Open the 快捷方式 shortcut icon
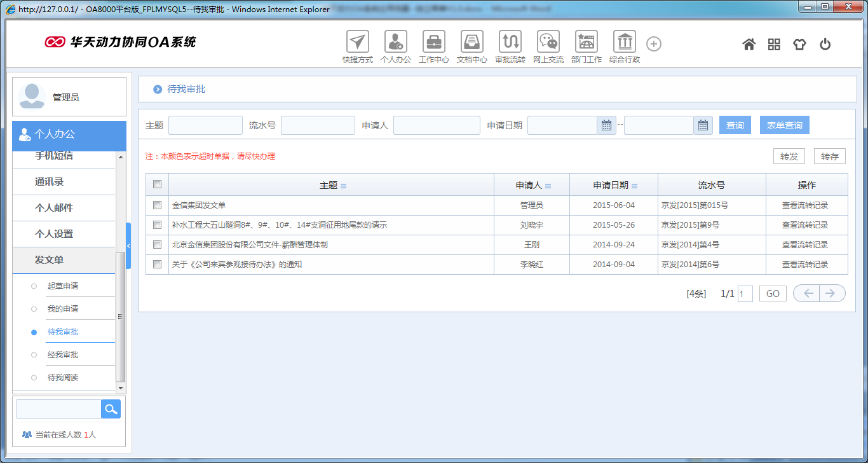The image size is (868, 463). pos(358,42)
